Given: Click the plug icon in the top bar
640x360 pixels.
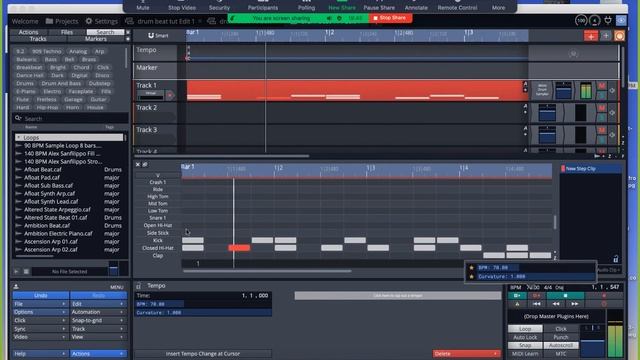Looking at the screenshot, I should [x=608, y=20].
